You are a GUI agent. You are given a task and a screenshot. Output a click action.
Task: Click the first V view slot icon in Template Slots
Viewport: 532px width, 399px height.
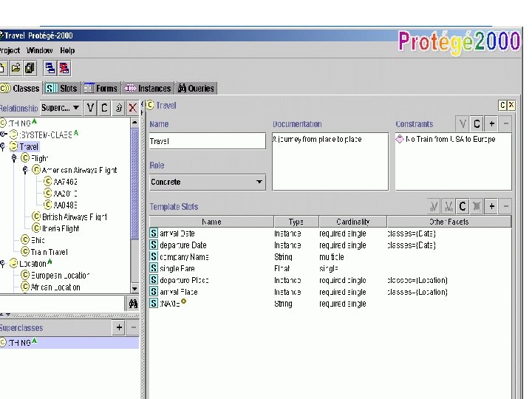click(433, 206)
